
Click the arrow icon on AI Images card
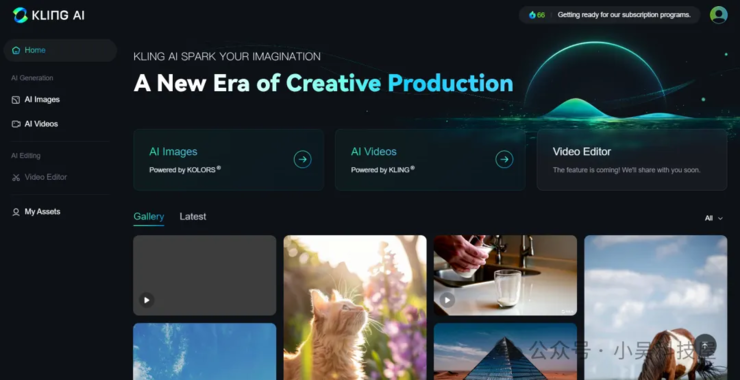[x=303, y=160]
